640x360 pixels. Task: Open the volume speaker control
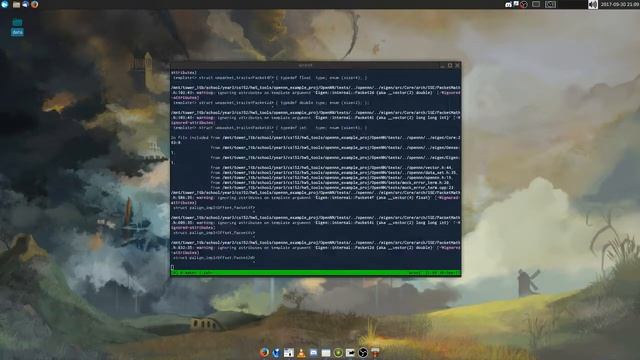[593, 4]
